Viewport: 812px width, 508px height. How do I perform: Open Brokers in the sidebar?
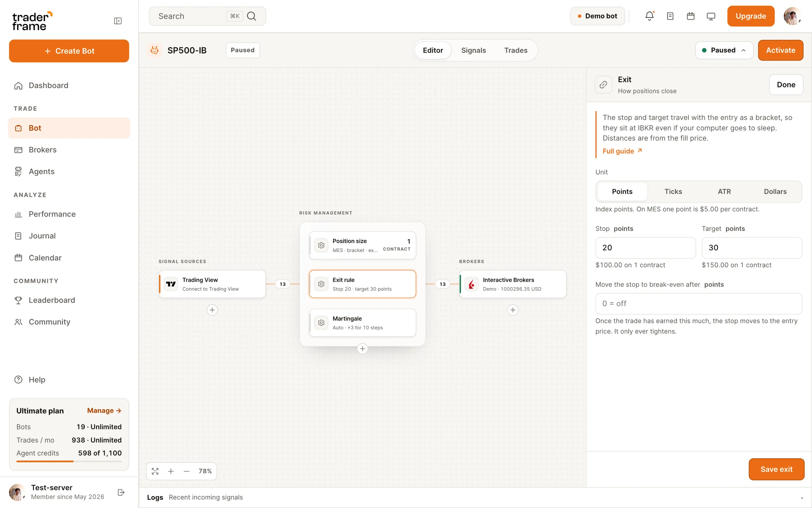click(x=69, y=150)
